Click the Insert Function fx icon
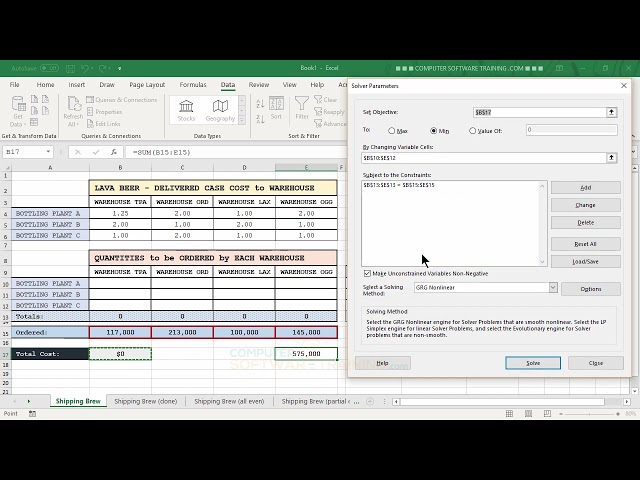This screenshot has width=640, height=480. pos(114,152)
